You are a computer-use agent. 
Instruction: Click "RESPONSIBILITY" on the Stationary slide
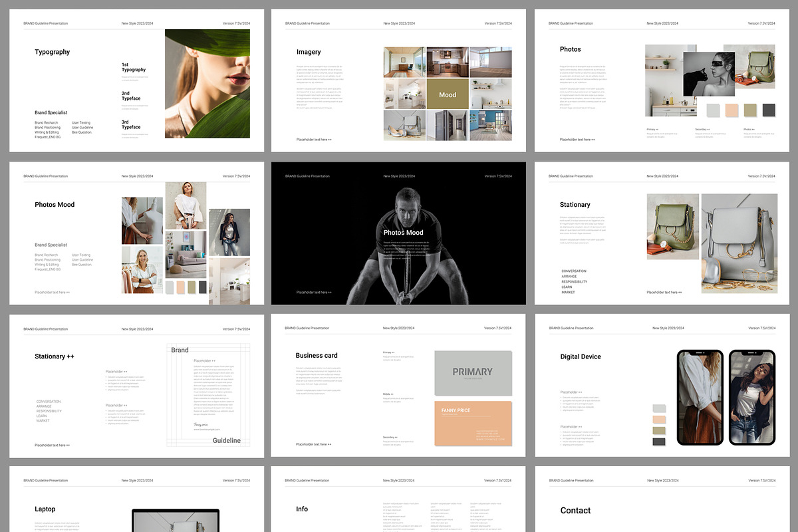[x=575, y=282]
